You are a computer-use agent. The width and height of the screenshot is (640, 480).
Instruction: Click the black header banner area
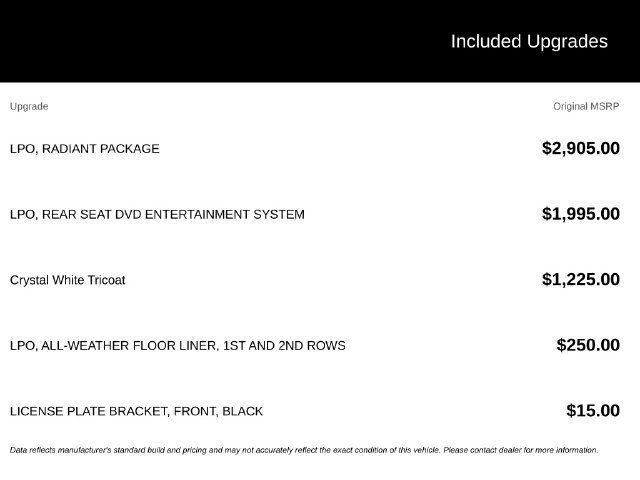point(320,41)
